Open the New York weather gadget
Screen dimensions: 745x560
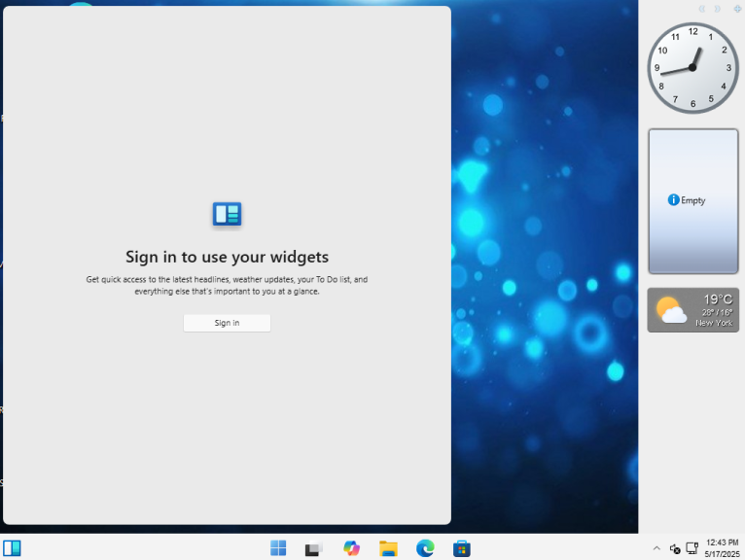click(x=693, y=310)
